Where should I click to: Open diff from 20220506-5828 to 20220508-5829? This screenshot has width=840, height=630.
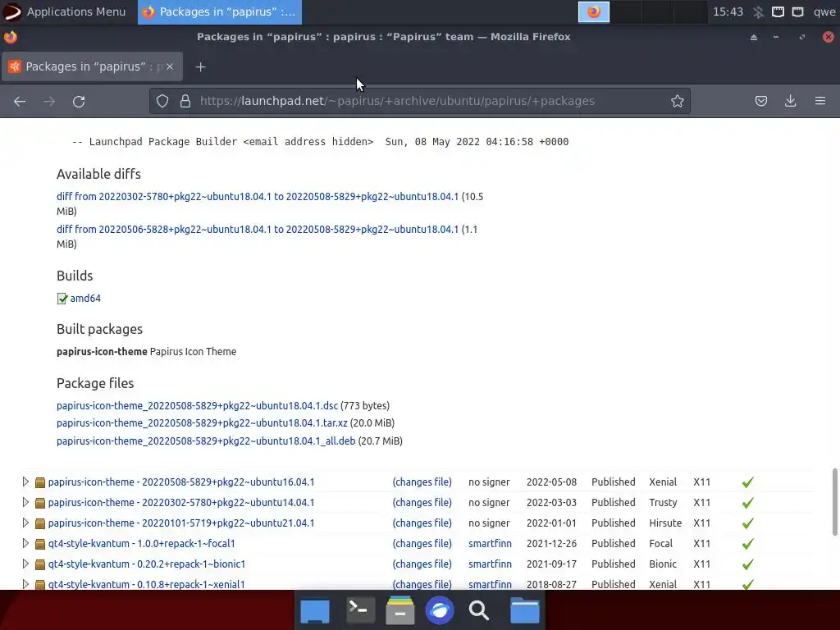258,230
